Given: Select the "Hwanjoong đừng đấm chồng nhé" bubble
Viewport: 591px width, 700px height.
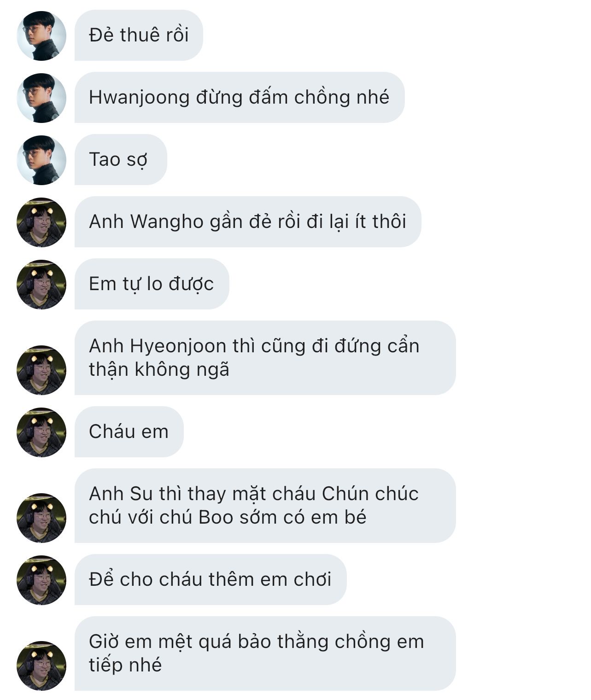Looking at the screenshot, I should coord(240,98).
